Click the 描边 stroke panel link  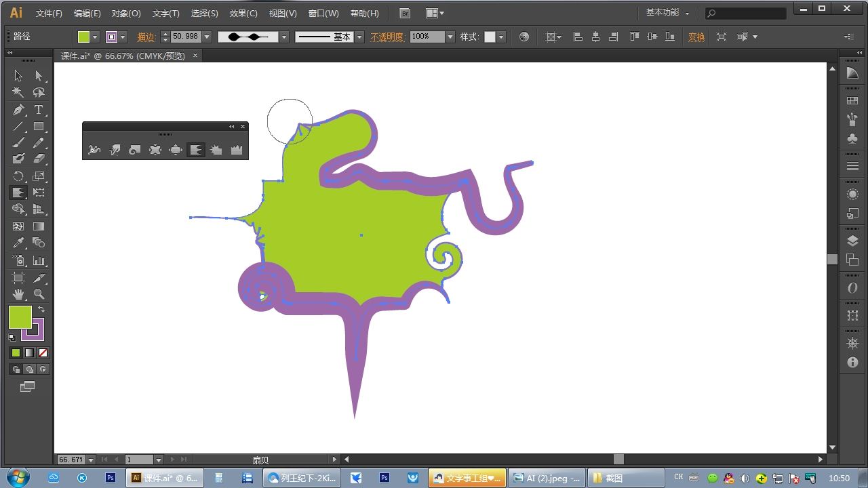coord(146,37)
